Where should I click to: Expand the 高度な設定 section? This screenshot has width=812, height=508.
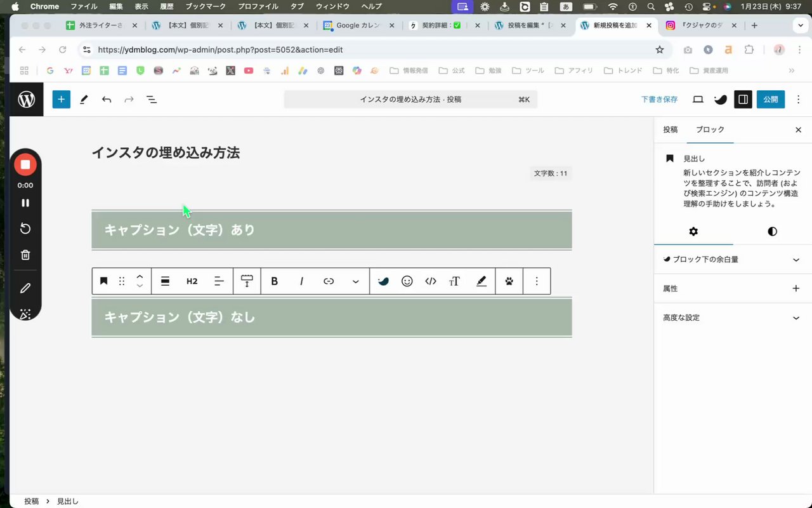pyautogui.click(x=733, y=317)
